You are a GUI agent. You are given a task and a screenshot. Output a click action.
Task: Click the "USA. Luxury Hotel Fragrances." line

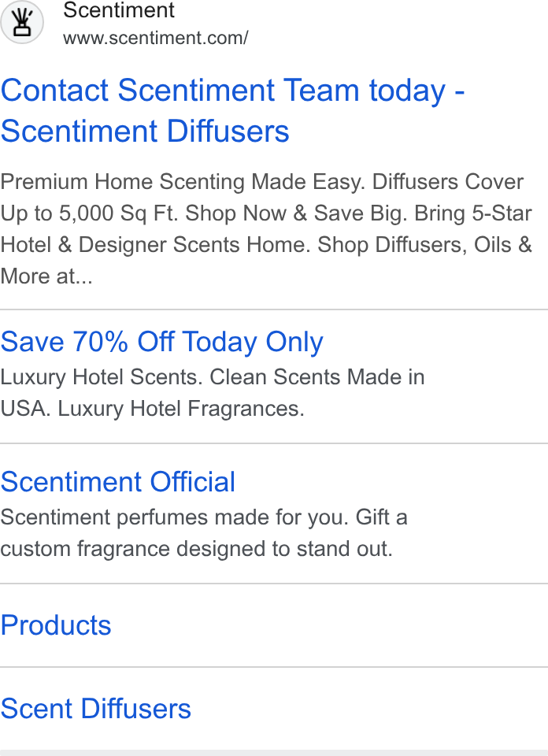pyautogui.click(x=152, y=409)
